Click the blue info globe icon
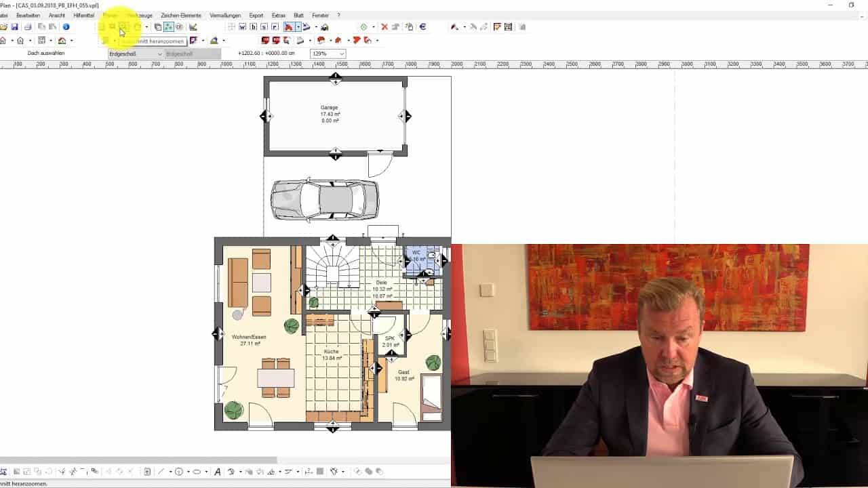The width and height of the screenshot is (868, 488). tap(66, 27)
